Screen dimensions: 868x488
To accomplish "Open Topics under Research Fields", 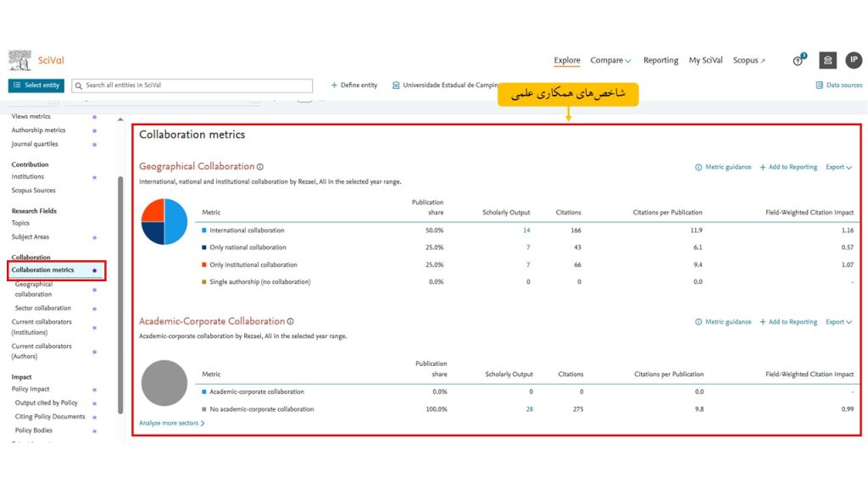I will coord(20,223).
